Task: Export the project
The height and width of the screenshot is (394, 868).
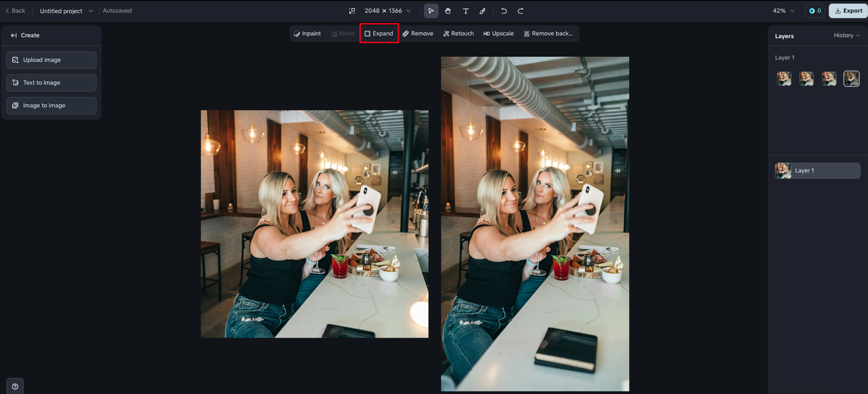Action: pyautogui.click(x=848, y=11)
